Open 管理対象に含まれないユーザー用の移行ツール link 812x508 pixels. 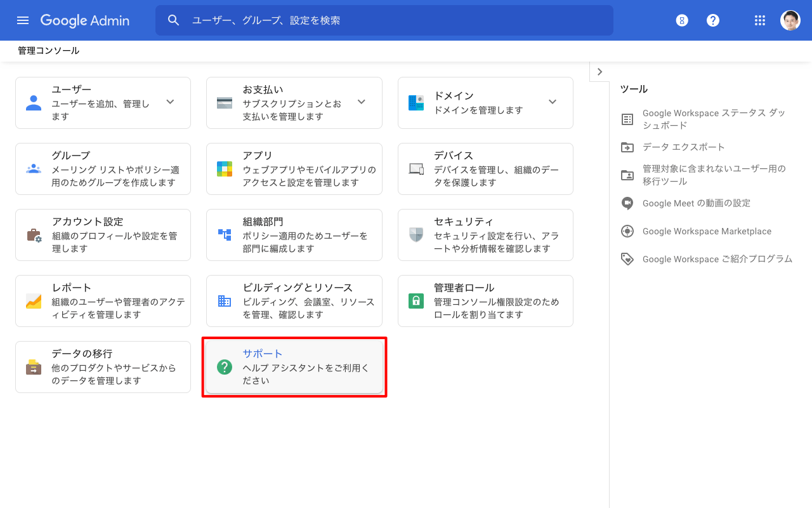(x=714, y=175)
